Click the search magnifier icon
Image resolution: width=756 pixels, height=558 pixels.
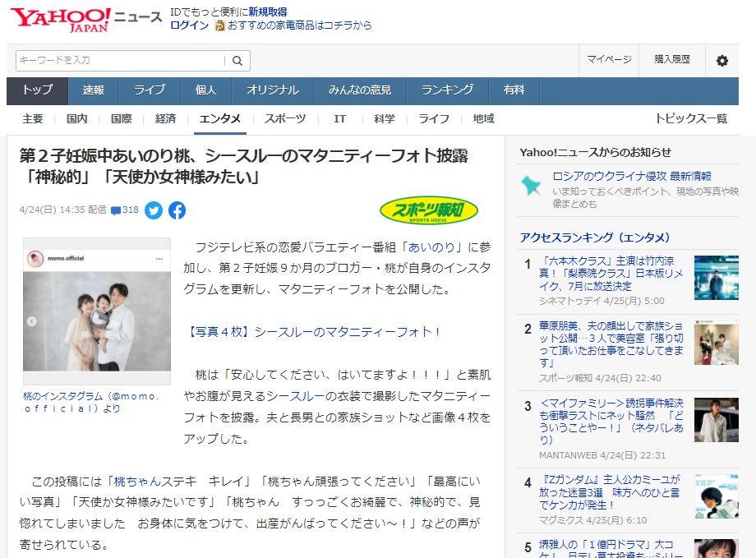[x=237, y=61]
